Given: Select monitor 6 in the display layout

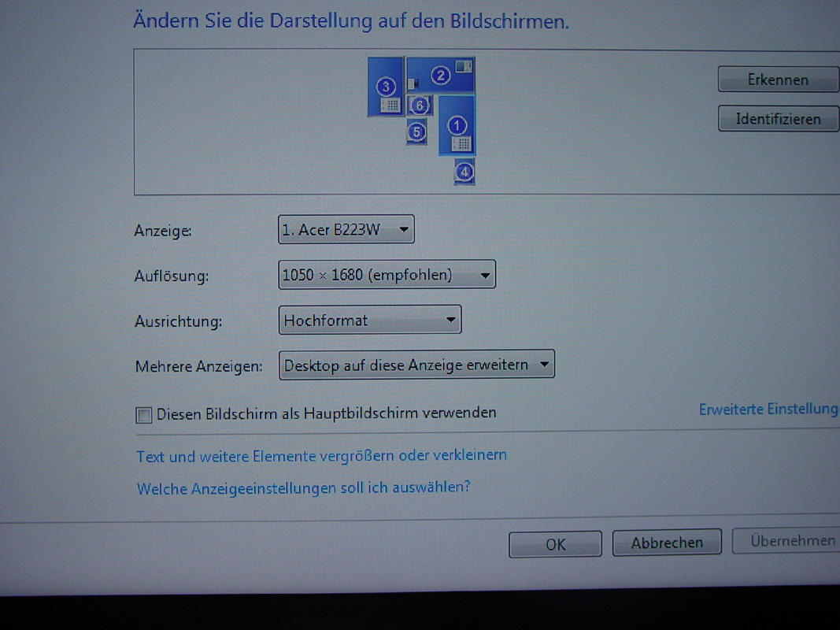Looking at the screenshot, I should 420,105.
